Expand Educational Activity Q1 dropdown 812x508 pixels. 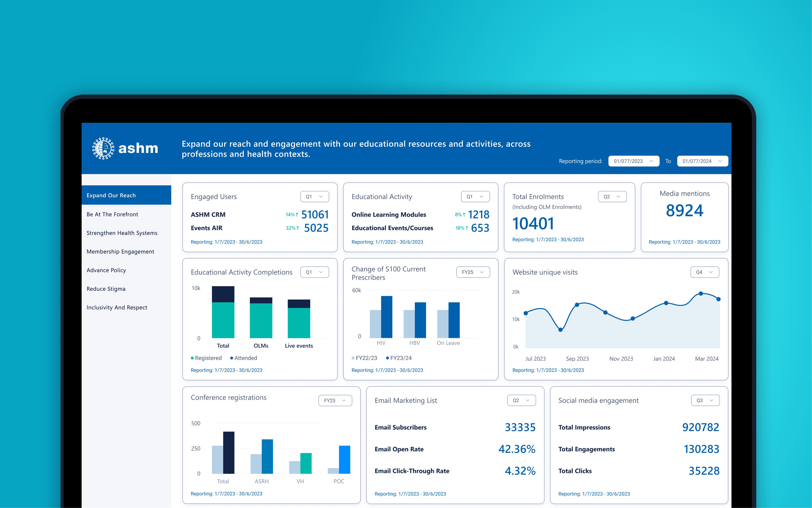tap(475, 197)
